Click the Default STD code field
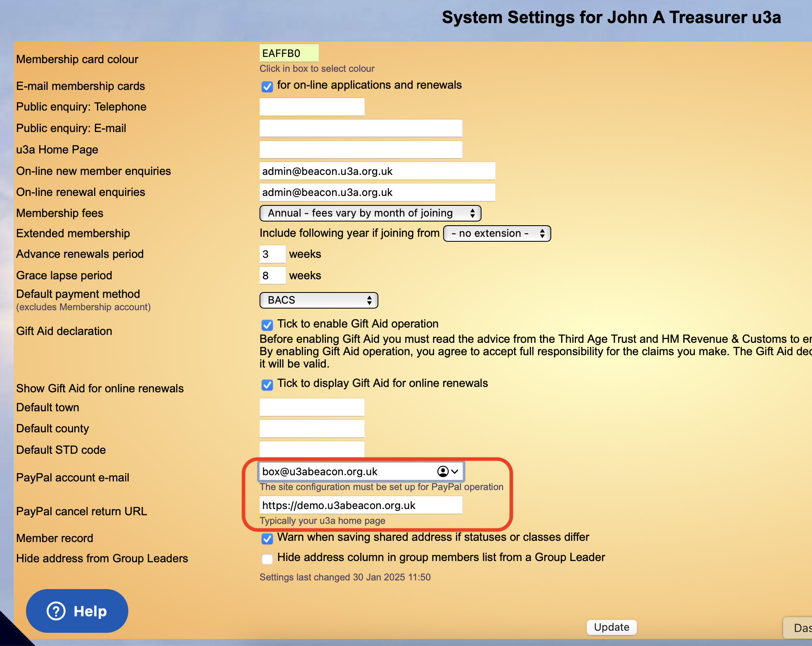Screen dimensions: 812x646 tap(312, 449)
